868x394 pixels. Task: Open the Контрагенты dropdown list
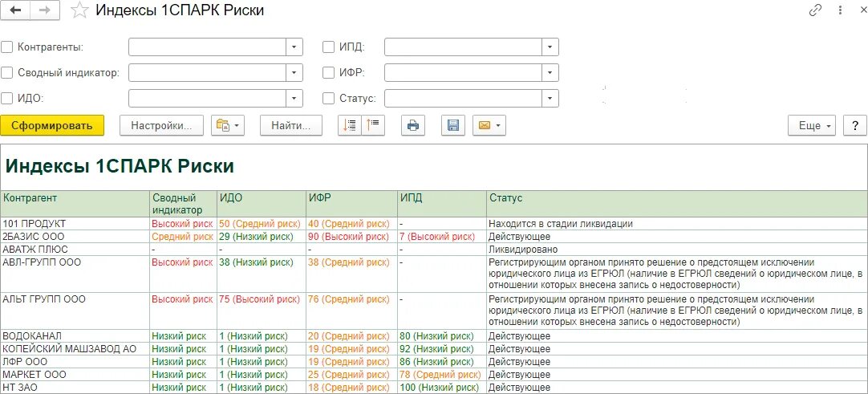(294, 47)
